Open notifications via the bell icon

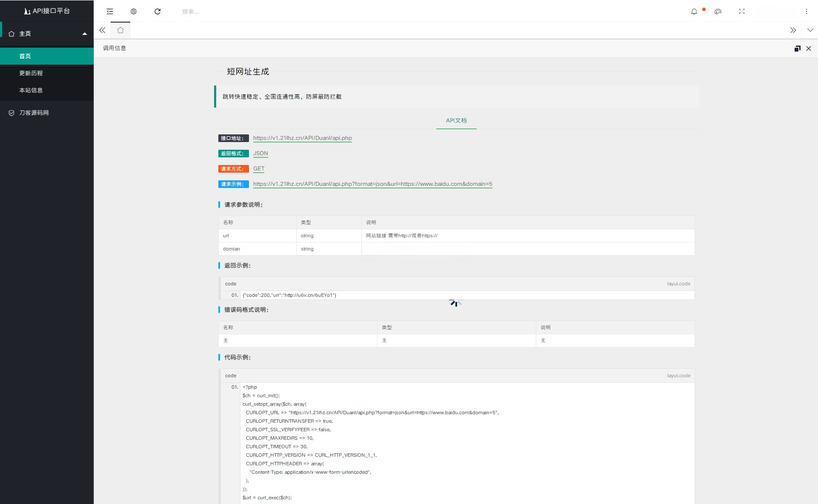pyautogui.click(x=695, y=11)
